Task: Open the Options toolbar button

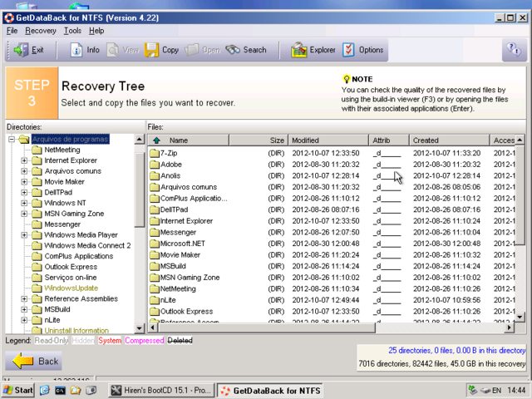Action: (x=362, y=50)
